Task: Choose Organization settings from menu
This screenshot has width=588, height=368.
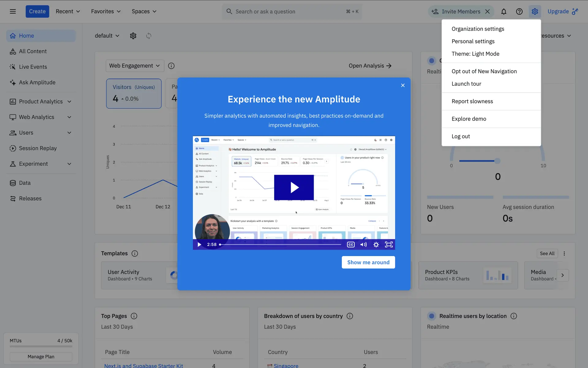Action: pyautogui.click(x=478, y=29)
